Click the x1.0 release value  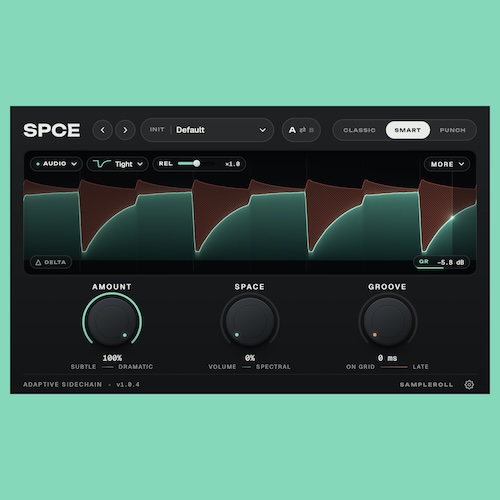233,164
